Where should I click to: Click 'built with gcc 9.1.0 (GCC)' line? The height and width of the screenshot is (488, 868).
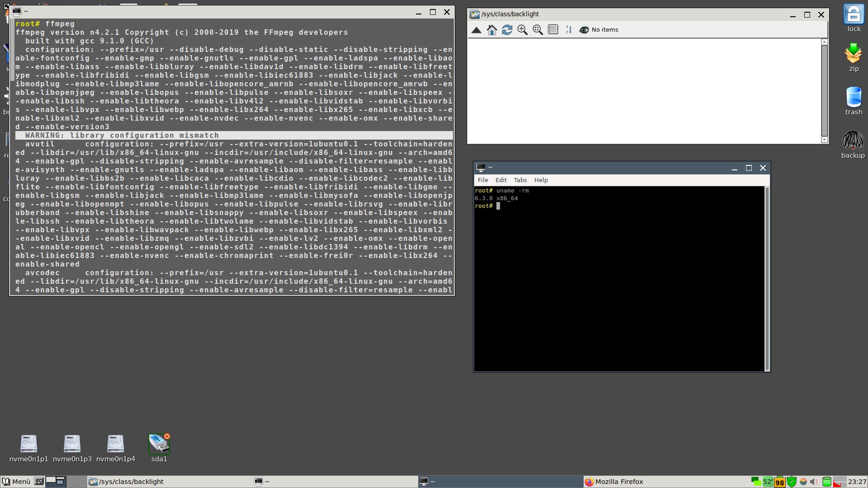point(90,41)
